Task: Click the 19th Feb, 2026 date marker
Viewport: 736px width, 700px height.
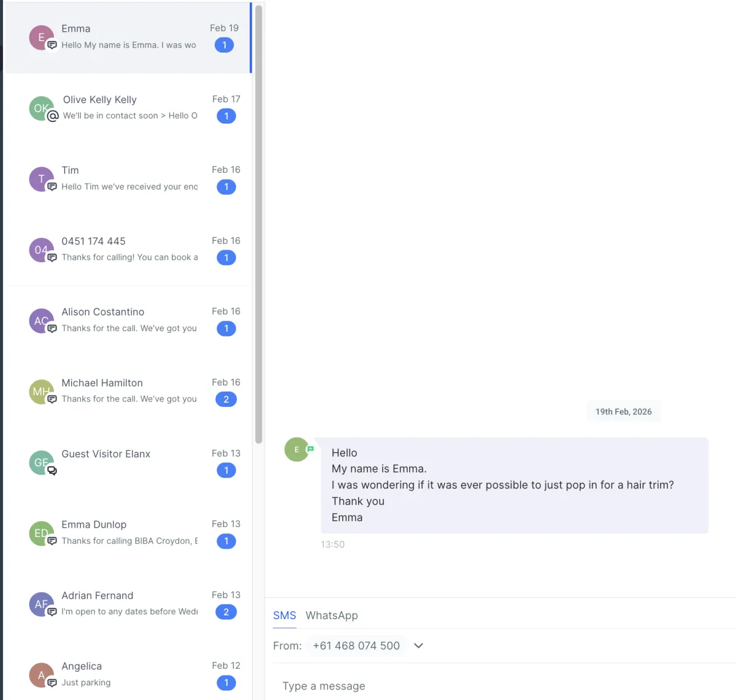Action: pyautogui.click(x=624, y=412)
